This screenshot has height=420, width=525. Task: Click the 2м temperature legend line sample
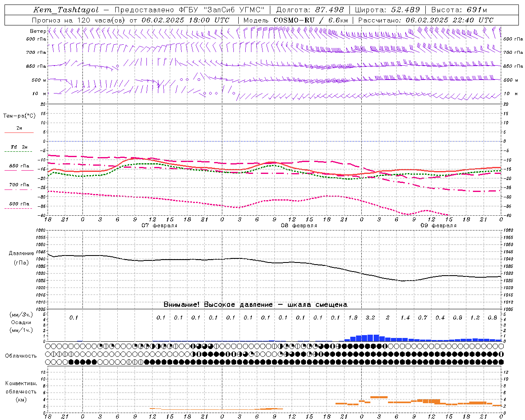[19, 132]
